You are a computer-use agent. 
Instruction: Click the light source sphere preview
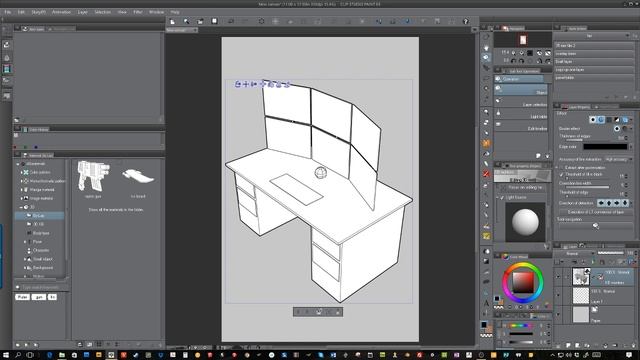(x=525, y=222)
